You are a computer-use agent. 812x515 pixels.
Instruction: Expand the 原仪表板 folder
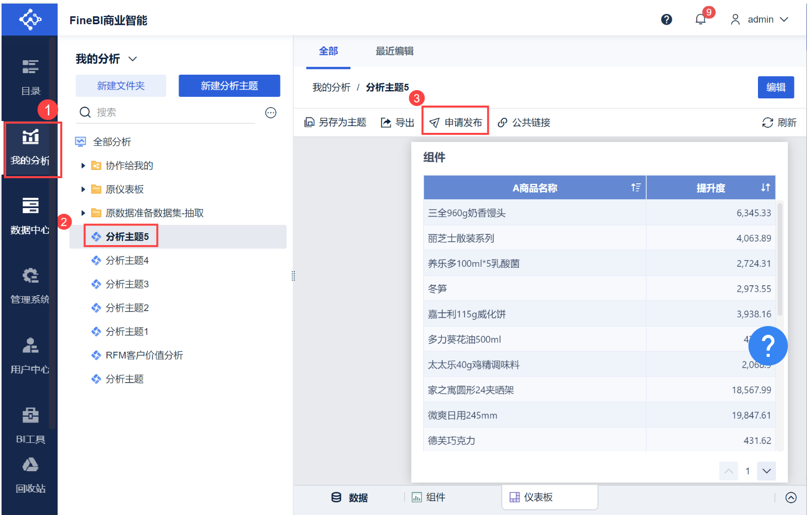(83, 190)
